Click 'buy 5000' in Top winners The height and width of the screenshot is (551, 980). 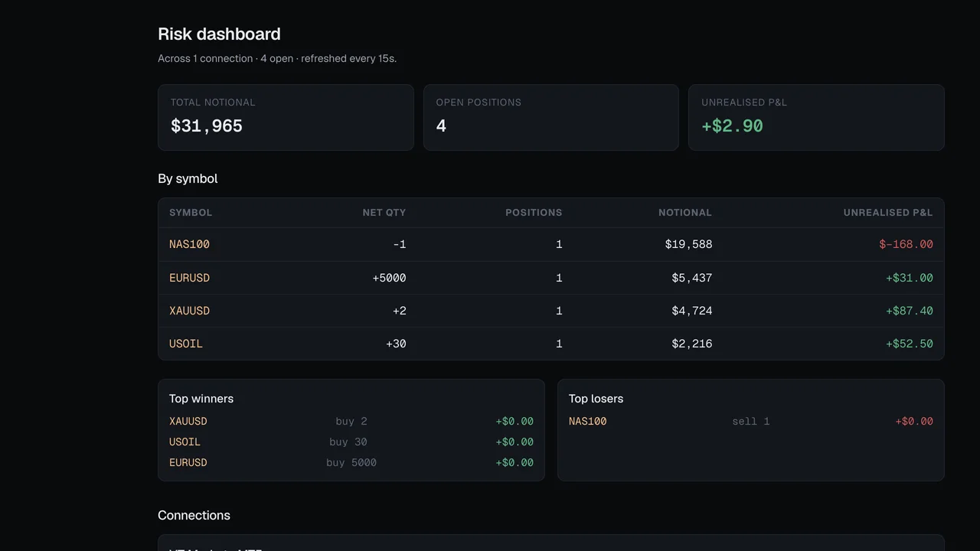click(x=351, y=462)
